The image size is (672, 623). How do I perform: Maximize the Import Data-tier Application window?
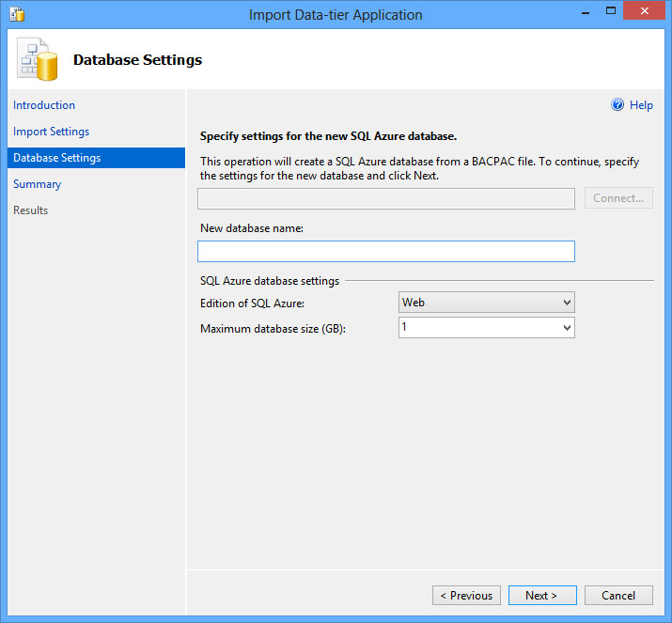click(x=611, y=11)
